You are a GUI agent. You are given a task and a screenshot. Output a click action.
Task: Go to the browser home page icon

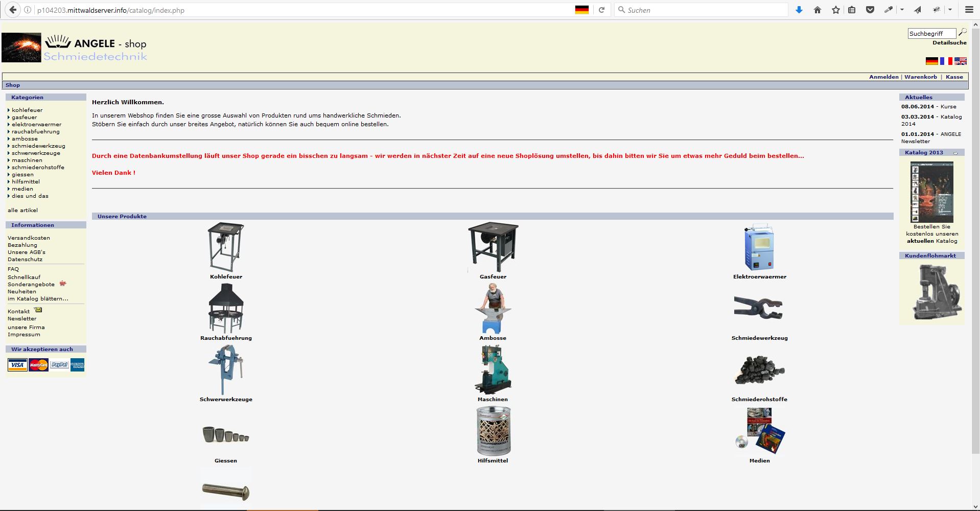[x=818, y=10]
